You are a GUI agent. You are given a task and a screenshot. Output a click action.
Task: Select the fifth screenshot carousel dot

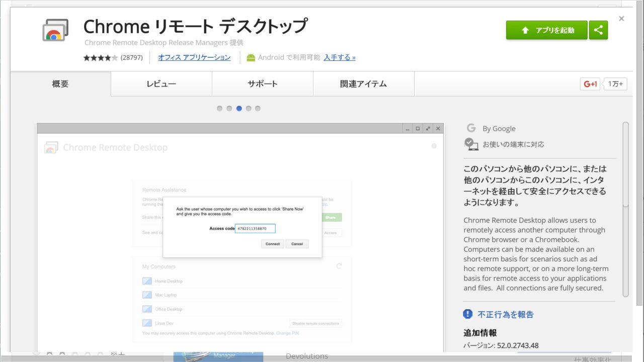tap(258, 108)
